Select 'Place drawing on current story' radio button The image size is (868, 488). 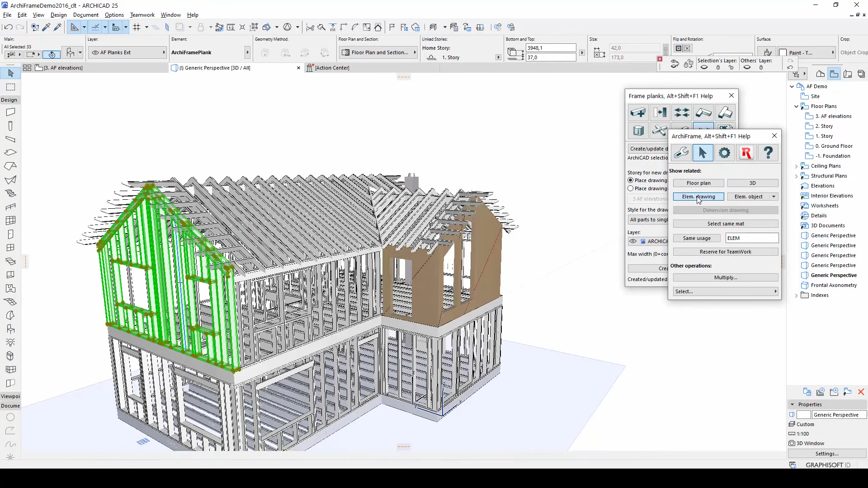pyautogui.click(x=630, y=181)
